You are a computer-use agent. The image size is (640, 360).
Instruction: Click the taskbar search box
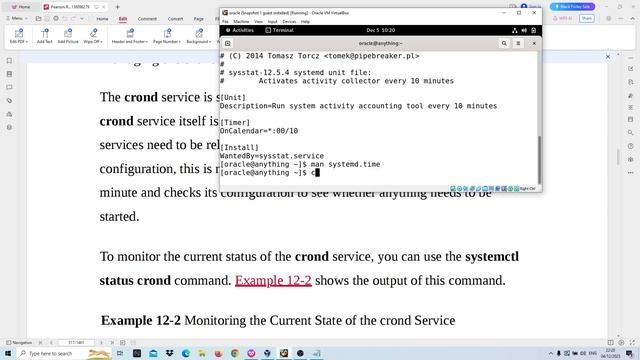[64, 353]
